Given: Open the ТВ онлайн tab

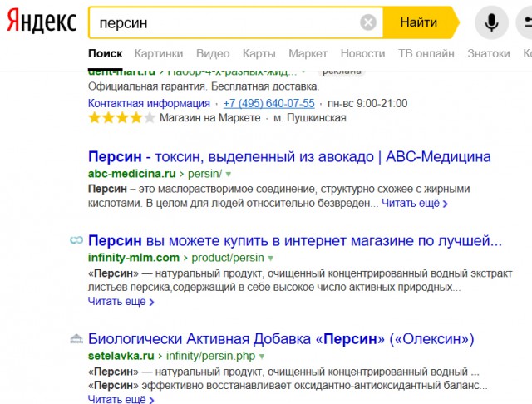Looking at the screenshot, I should tap(426, 53).
